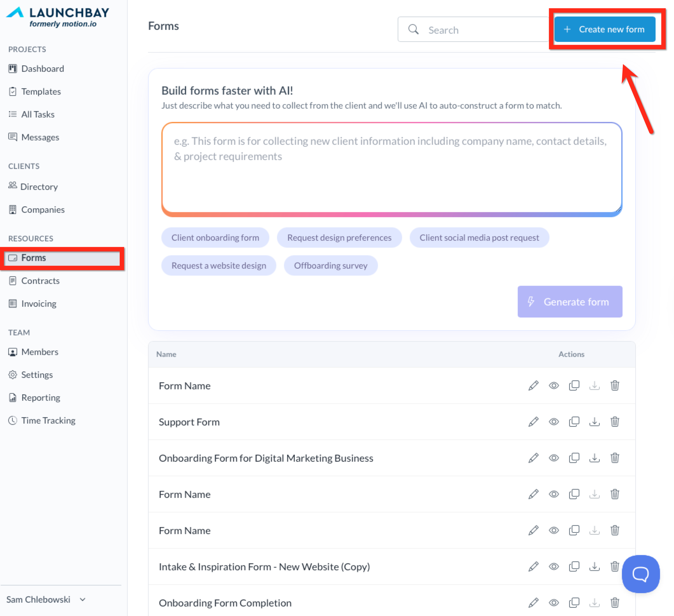
Task: View Intake & Inspiration Form via eye icon
Action: 554,566
